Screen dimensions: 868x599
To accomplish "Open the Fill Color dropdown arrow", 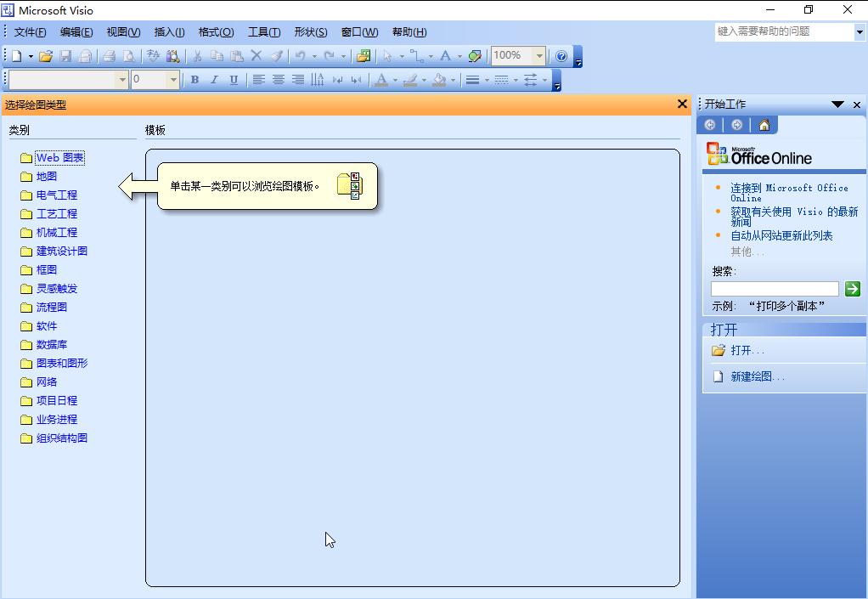I will coord(453,80).
